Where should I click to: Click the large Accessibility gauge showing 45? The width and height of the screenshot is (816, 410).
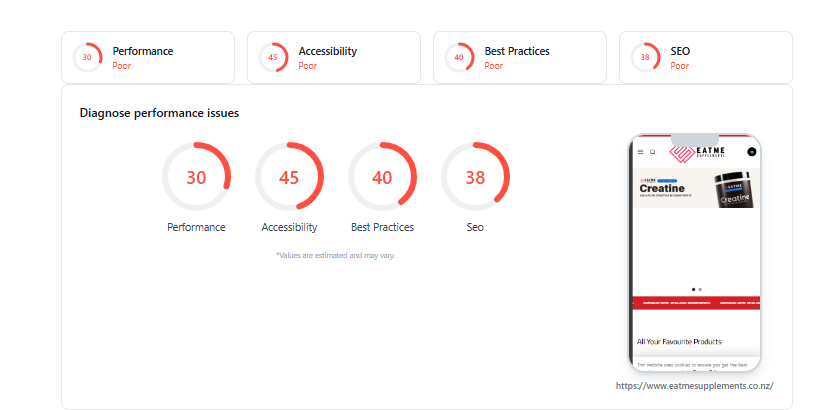click(x=289, y=176)
